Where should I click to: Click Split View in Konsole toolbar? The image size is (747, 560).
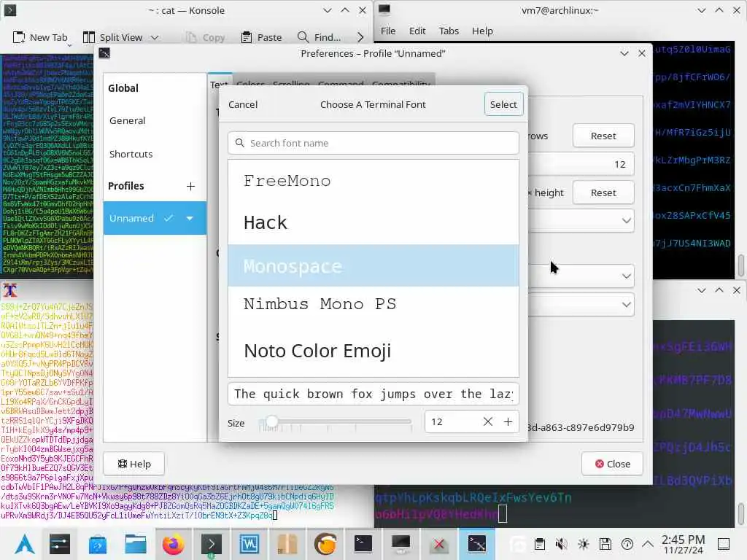tap(113, 37)
